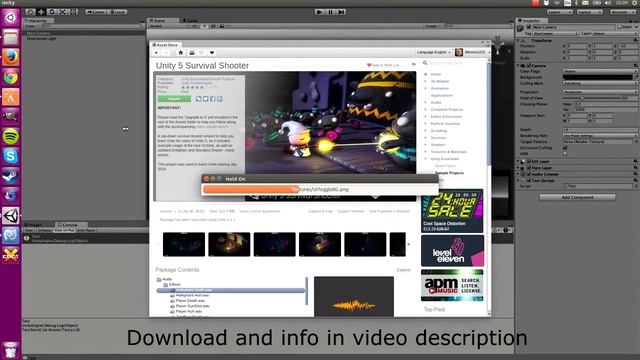Screen dimensions: 640x360
Task: Go back in the Asset Store browser
Action: click(156, 53)
